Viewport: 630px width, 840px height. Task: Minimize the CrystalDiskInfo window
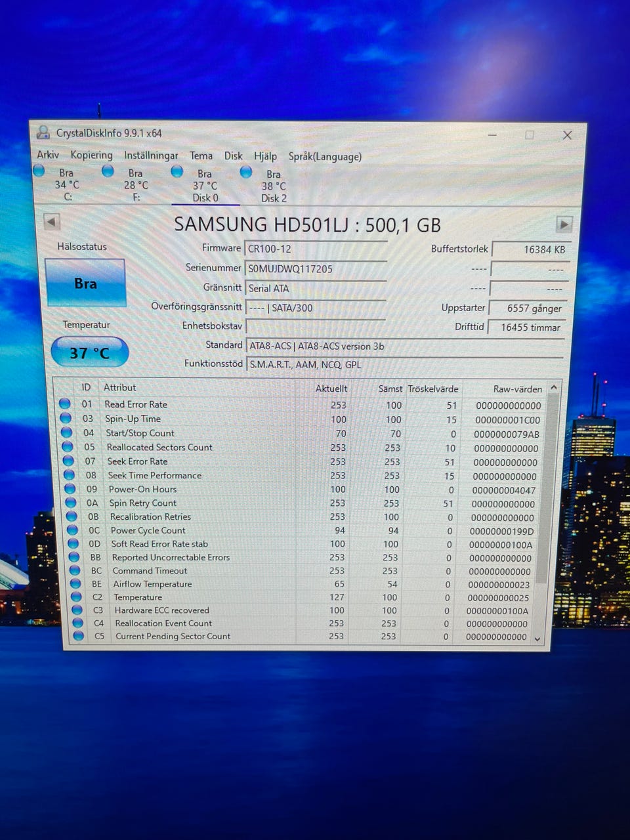[x=493, y=134]
